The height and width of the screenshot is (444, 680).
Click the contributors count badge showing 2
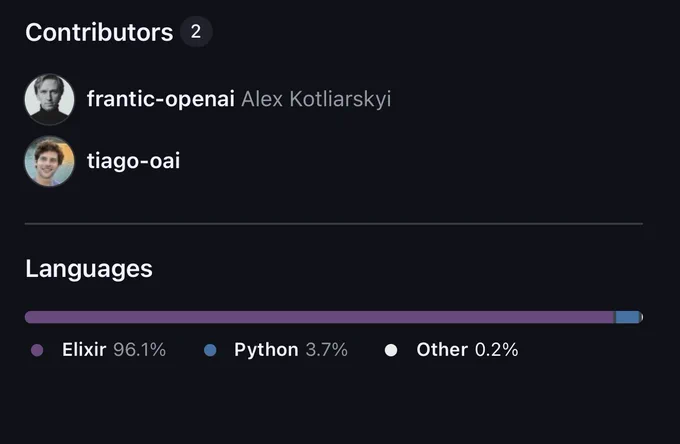[196, 32]
